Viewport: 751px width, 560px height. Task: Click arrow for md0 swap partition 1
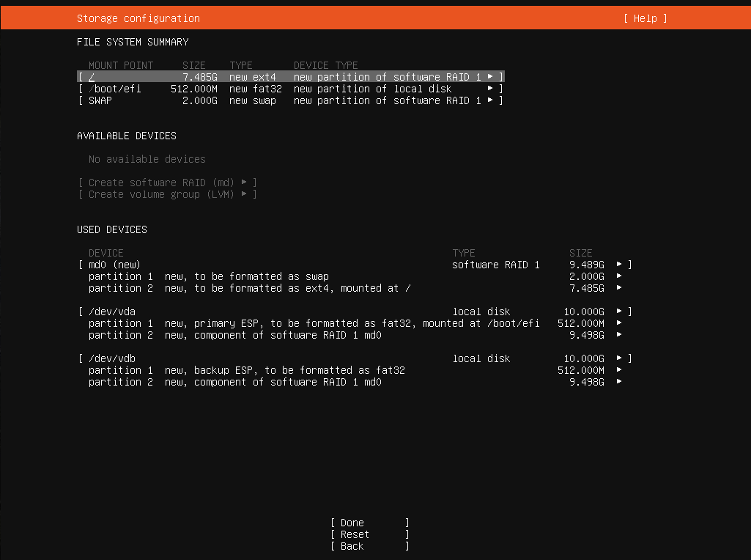[619, 276]
